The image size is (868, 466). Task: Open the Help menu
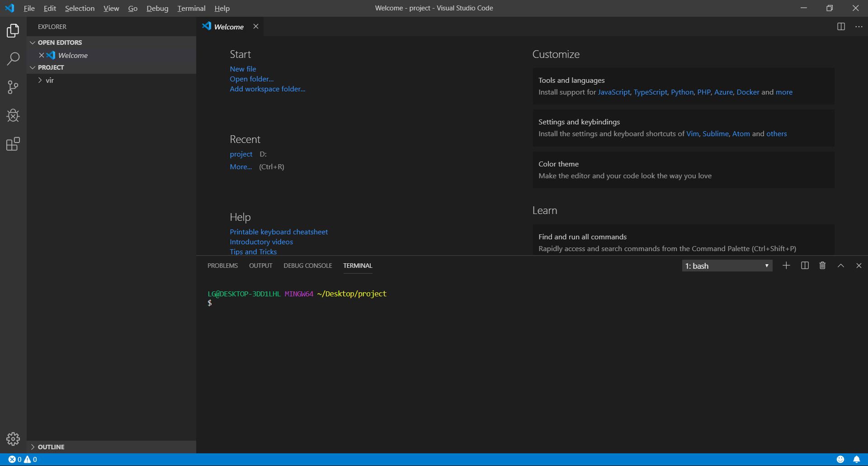click(x=222, y=8)
